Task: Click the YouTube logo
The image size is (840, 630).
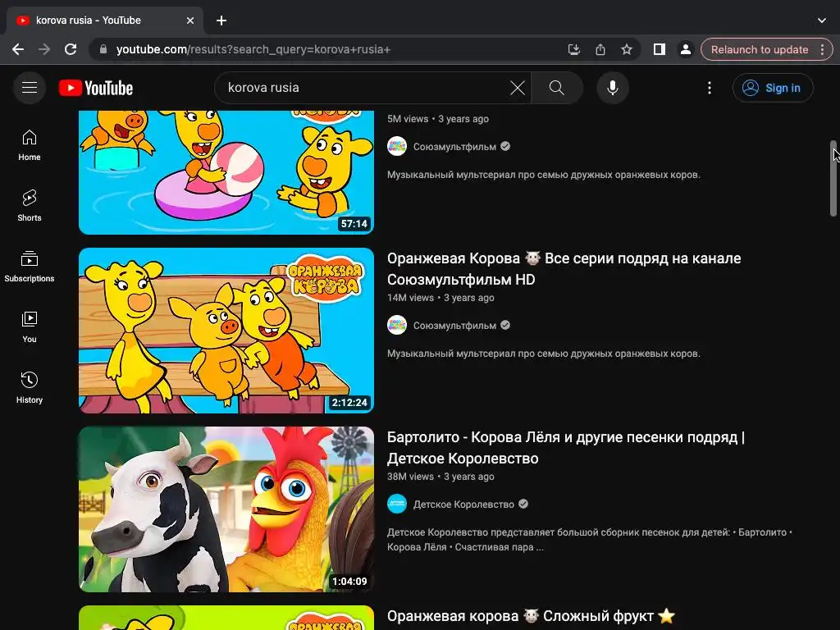Action: coord(96,88)
